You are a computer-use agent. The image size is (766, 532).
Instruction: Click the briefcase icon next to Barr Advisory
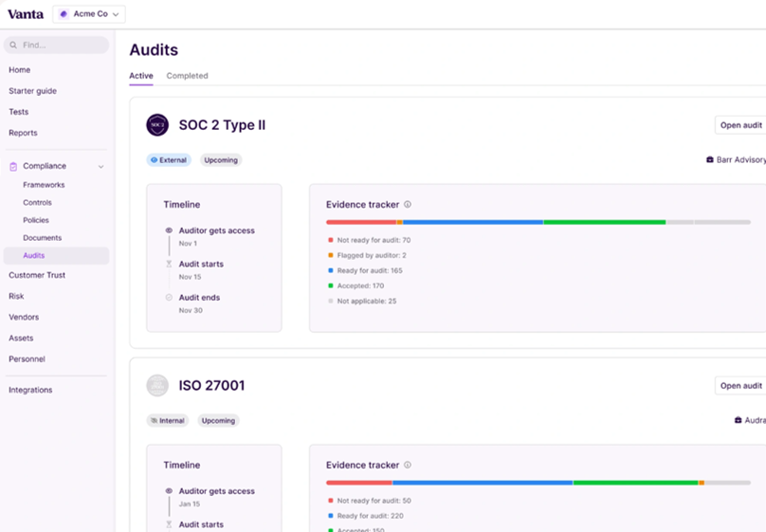pyautogui.click(x=710, y=160)
